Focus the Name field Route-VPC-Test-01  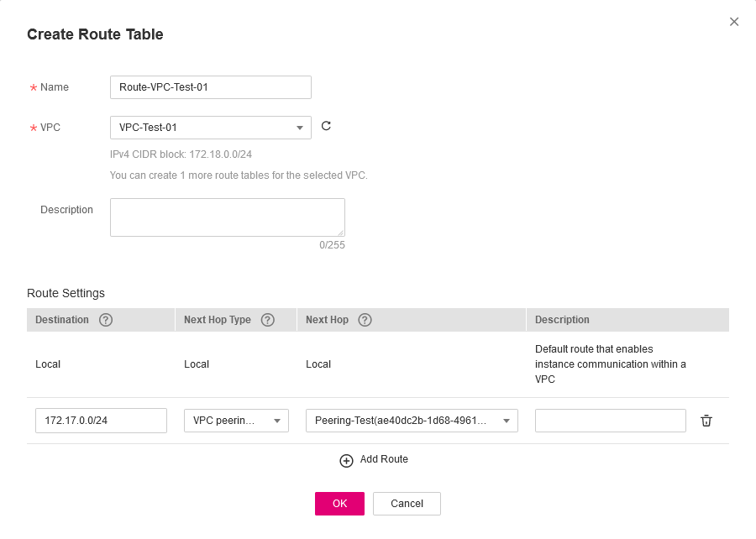(x=210, y=87)
